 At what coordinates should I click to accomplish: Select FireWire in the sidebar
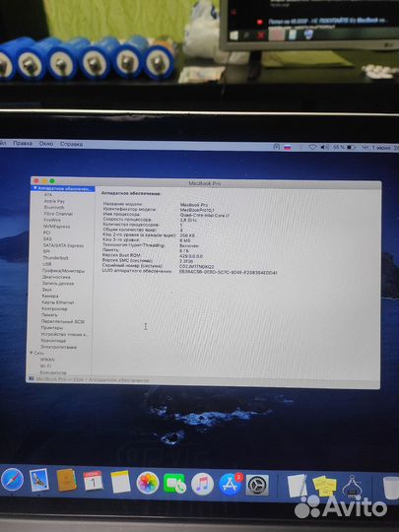point(52,220)
